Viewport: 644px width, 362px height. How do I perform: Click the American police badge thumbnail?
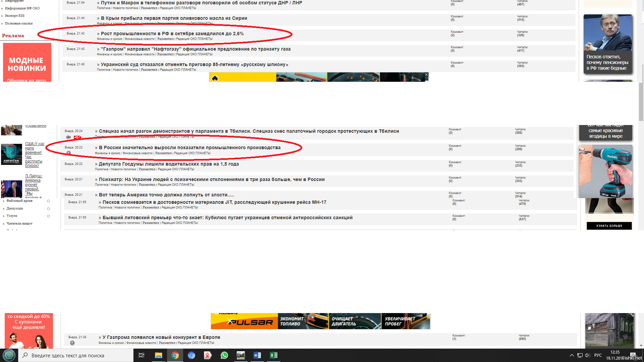[x=11, y=155]
